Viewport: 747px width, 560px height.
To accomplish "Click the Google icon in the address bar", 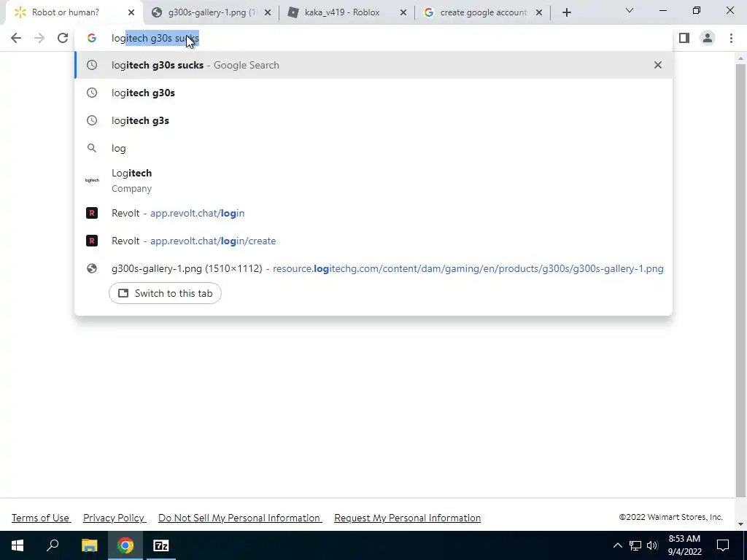I will tap(91, 38).
